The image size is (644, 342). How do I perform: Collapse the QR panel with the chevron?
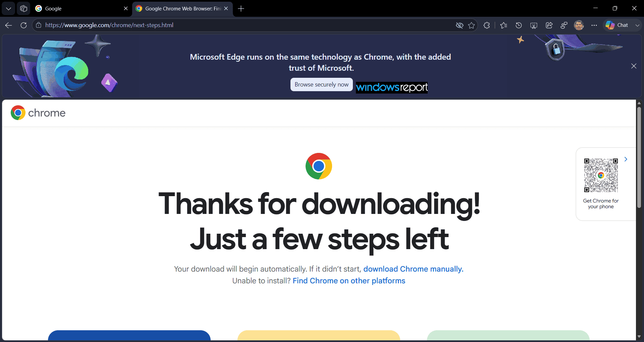click(626, 159)
